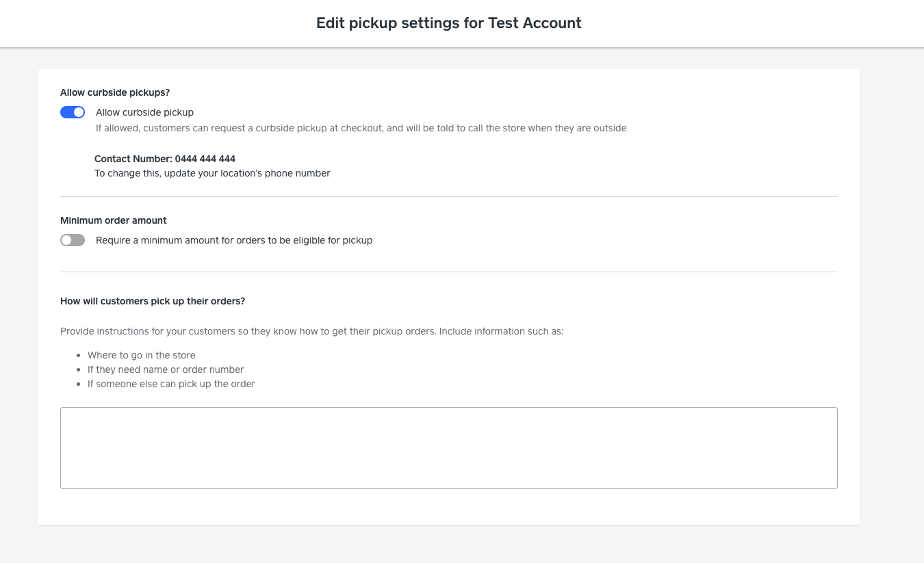
Task: Click the "If they need name or order number" bullet
Action: pyautogui.click(x=166, y=369)
